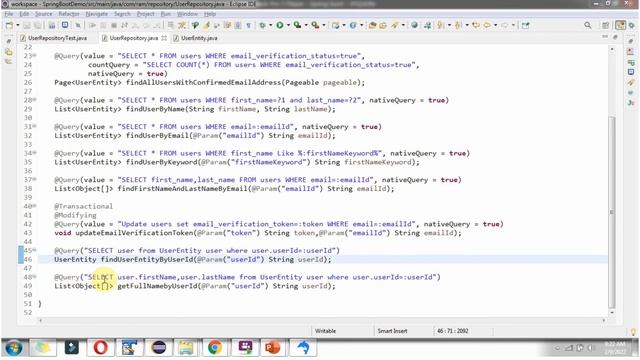Click the Coverage run icon
Viewport: 640px width, 360px height.
coord(297,25)
